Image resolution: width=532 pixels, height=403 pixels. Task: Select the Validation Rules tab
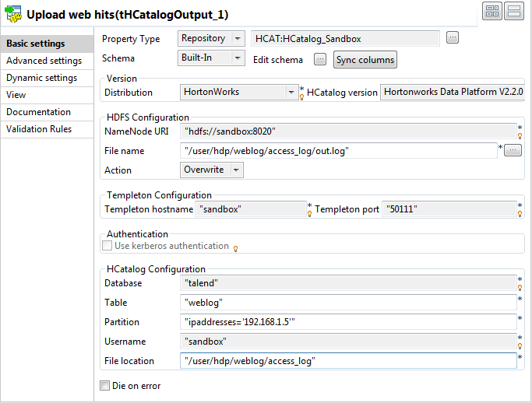point(39,129)
